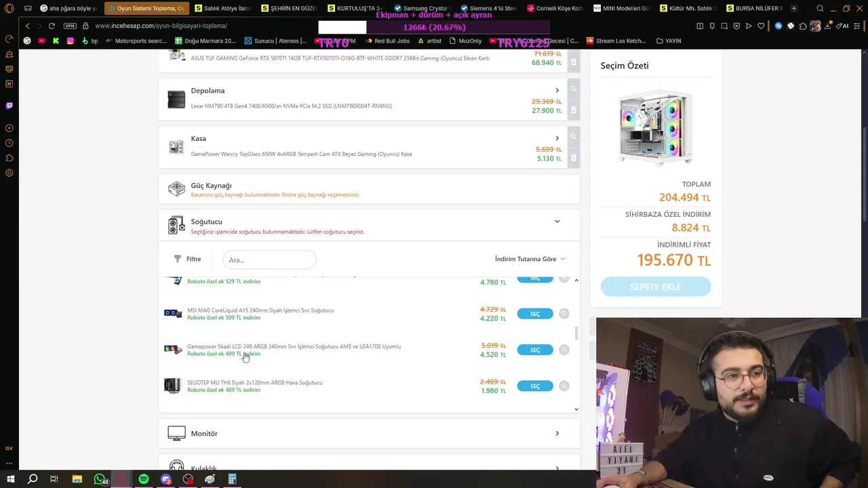Click 'Robota özel ek 509 TL indirim' text
This screenshot has width=868, height=488.
click(x=224, y=318)
